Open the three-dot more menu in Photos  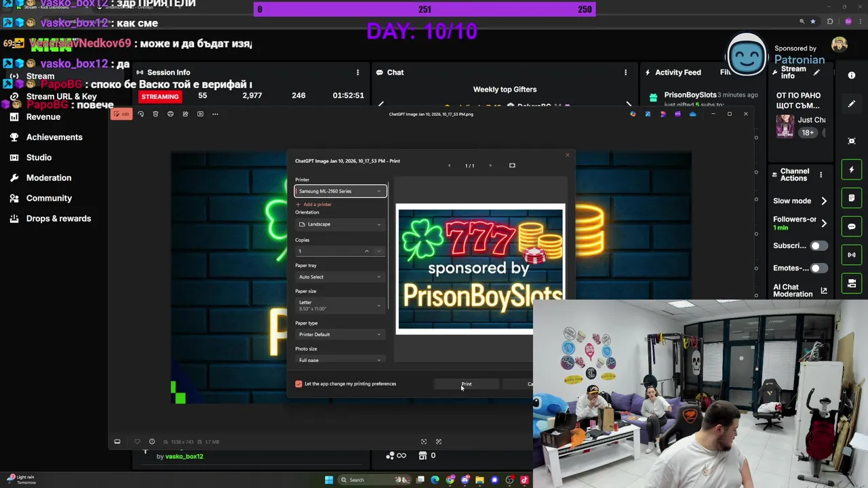[215, 114]
